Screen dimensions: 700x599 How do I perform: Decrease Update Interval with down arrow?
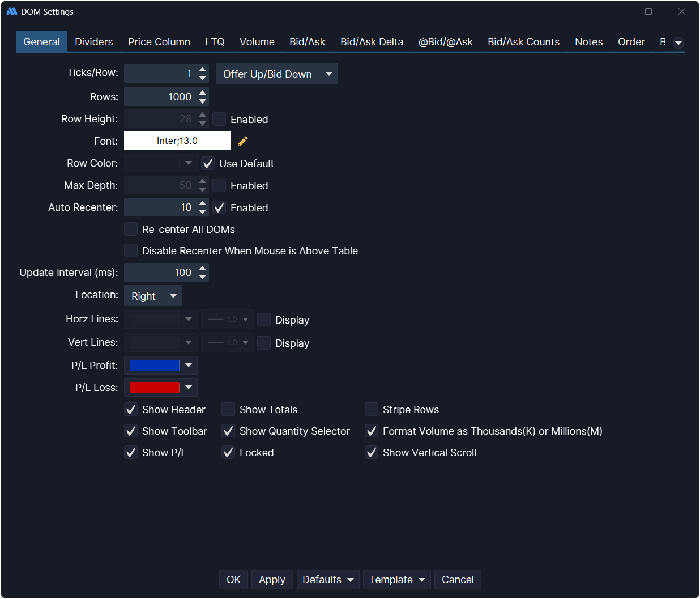point(203,277)
